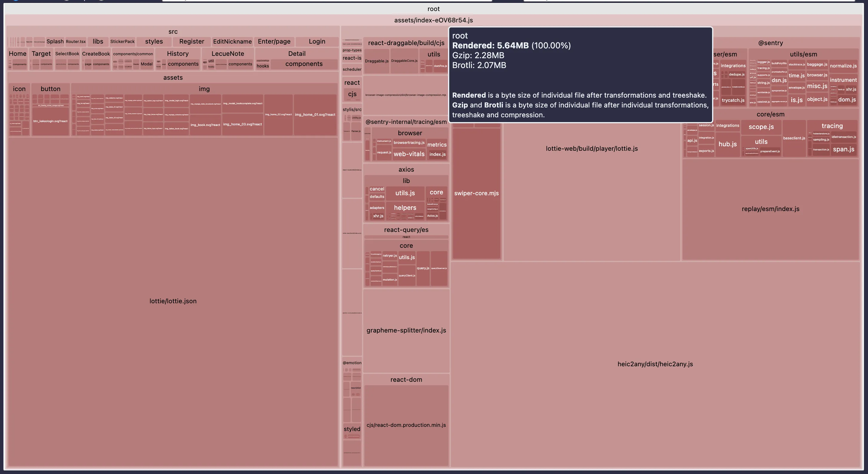Click the components/common folder header
This screenshot has height=474, width=868.
point(133,53)
